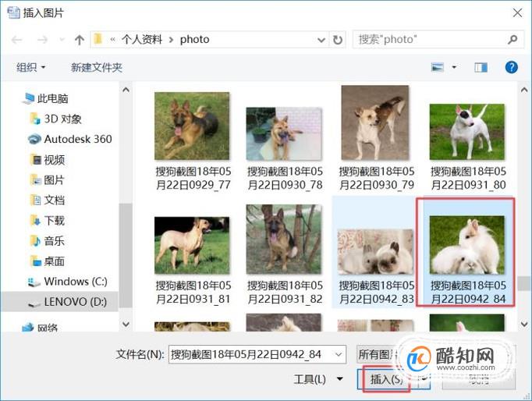Select the bull terrier photo 0931_80

click(x=467, y=132)
